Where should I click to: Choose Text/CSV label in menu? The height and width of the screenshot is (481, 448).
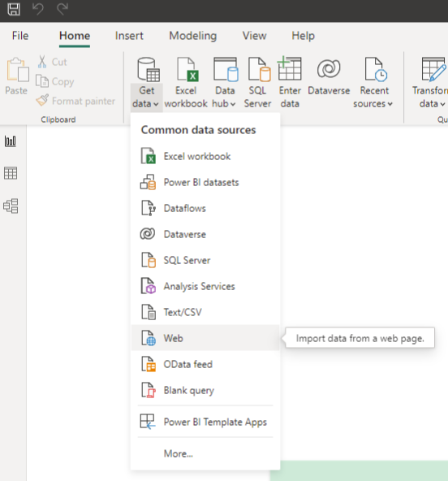(183, 312)
